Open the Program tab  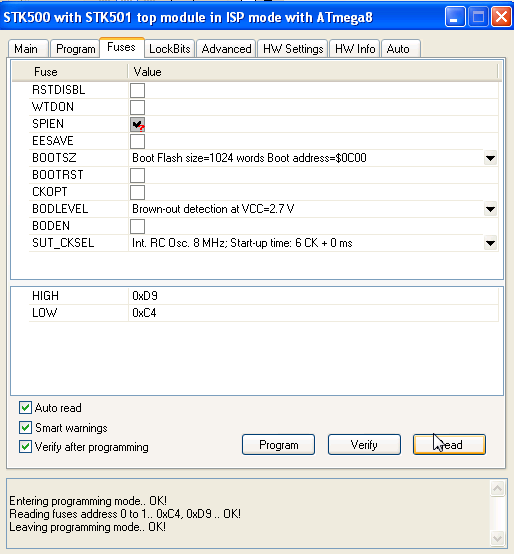(75, 48)
